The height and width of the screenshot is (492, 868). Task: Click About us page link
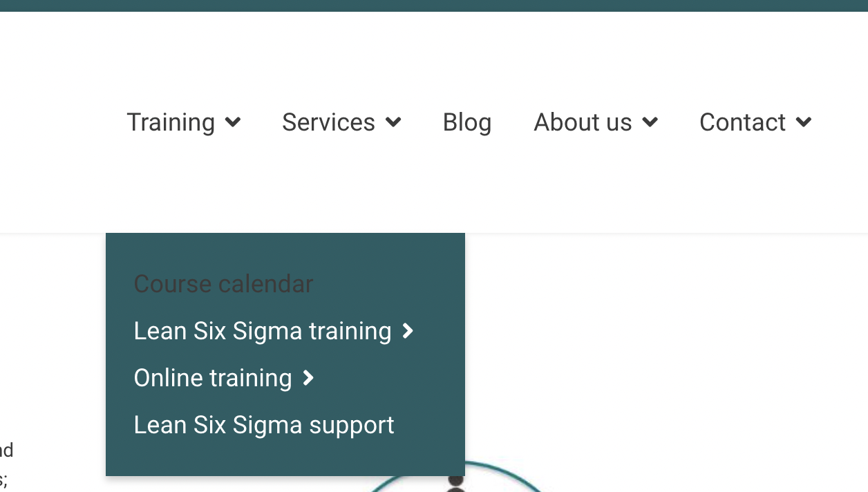coord(583,122)
